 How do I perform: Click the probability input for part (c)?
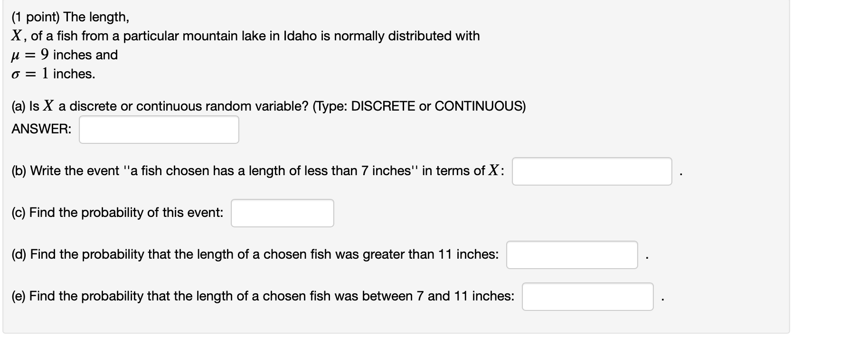(282, 213)
